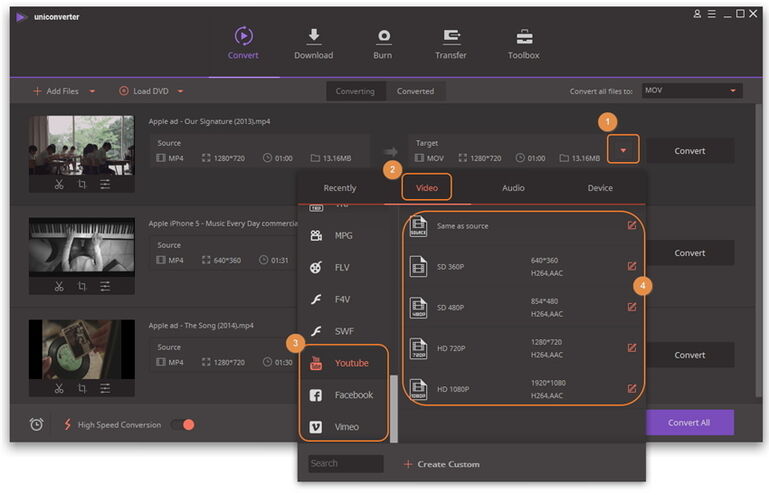Screen dimensions: 769x495
Task: Click crop icon under second video thumbnail
Action: coord(82,287)
